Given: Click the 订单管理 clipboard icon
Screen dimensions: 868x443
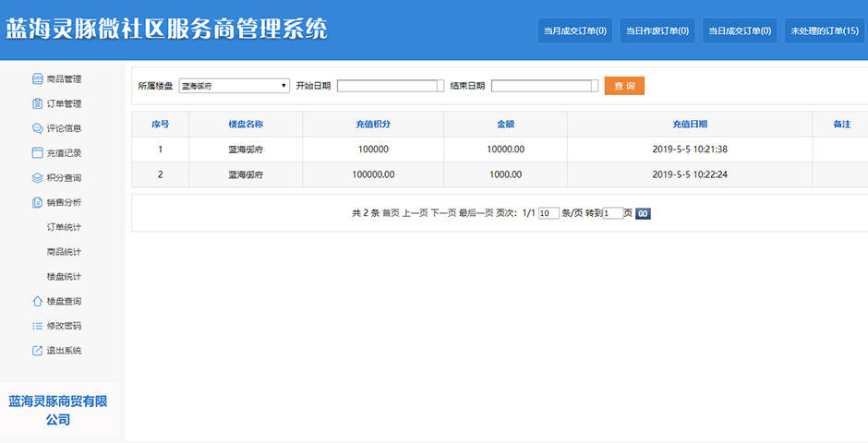Looking at the screenshot, I should [37, 103].
